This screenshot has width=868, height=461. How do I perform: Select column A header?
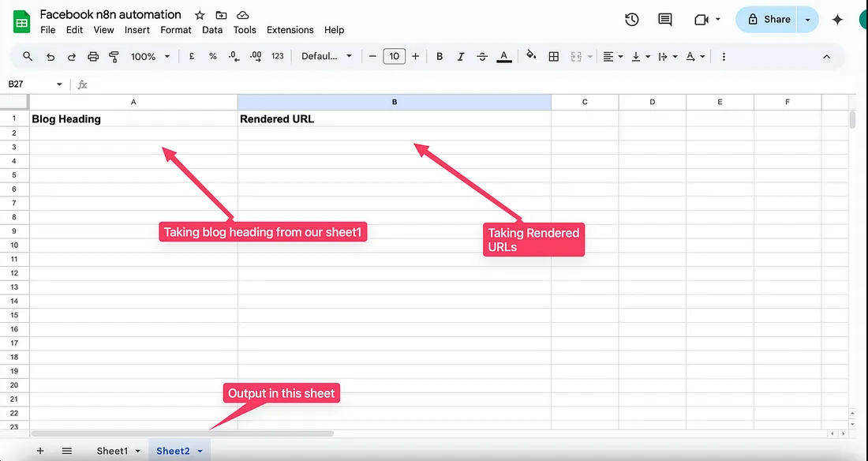(x=133, y=102)
